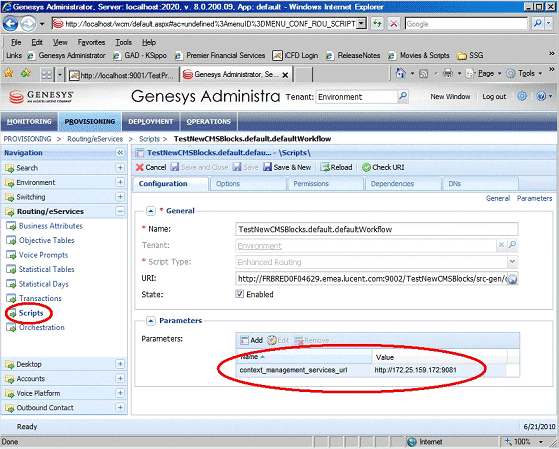
Task: Click the blue Help question mark icon
Action: click(x=541, y=96)
